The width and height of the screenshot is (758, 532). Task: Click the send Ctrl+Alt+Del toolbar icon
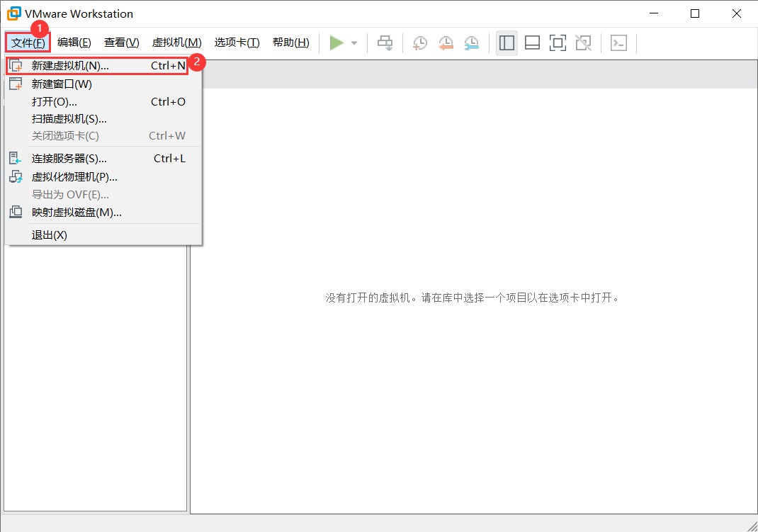coord(385,43)
